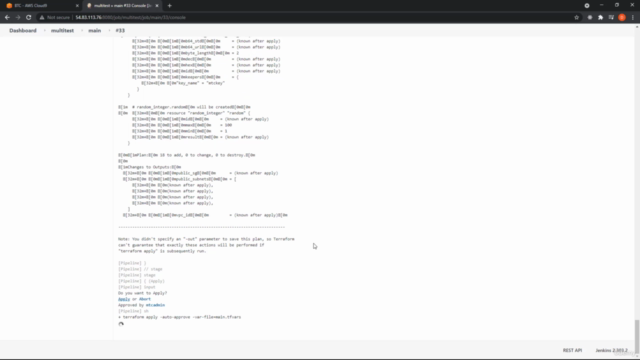
Task: Click the 'Changes to Outputs' line
Action: click(x=150, y=167)
